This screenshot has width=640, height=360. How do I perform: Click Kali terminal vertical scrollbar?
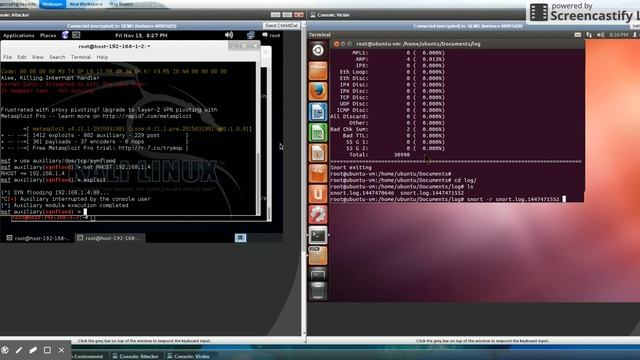click(258, 139)
